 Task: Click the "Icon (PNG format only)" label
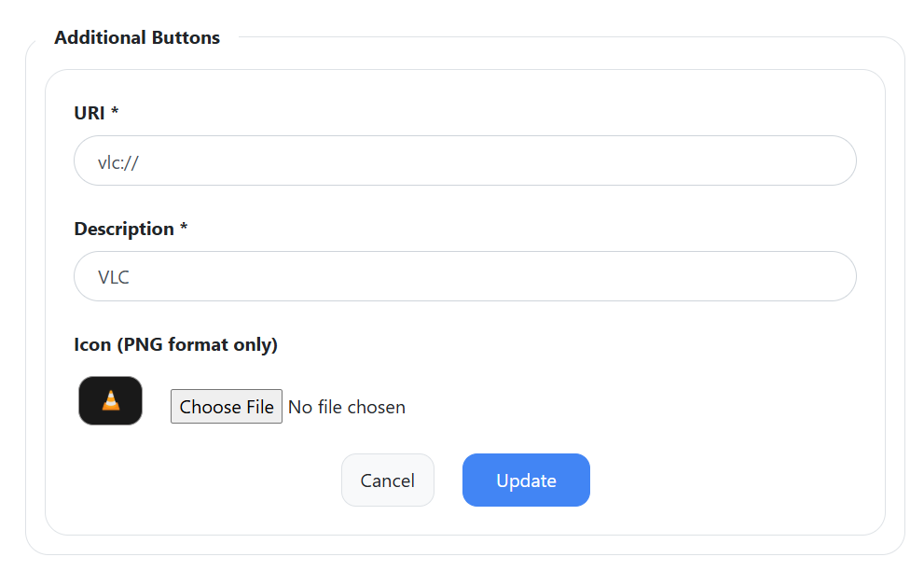175,344
